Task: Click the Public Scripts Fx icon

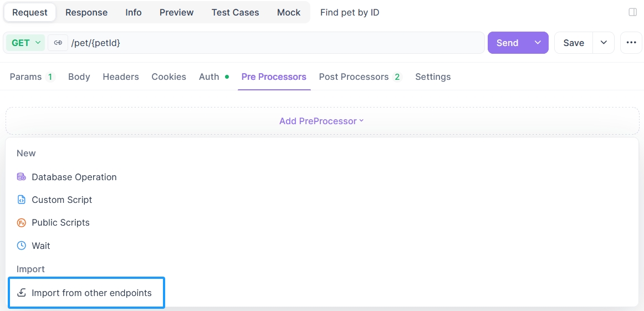Action: point(22,223)
